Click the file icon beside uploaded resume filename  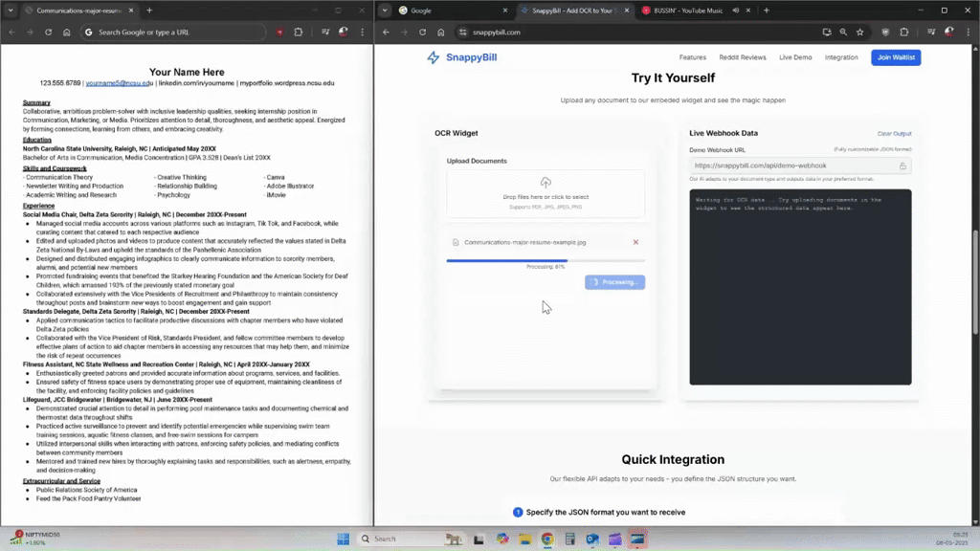[x=455, y=242]
